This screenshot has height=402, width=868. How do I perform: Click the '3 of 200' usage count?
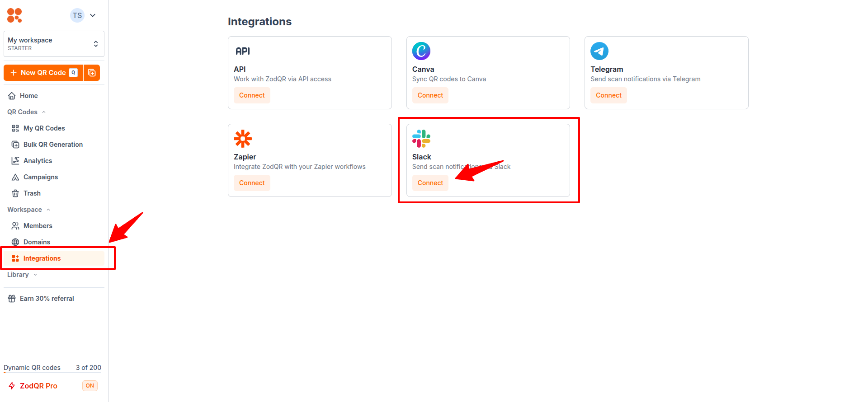(89, 368)
